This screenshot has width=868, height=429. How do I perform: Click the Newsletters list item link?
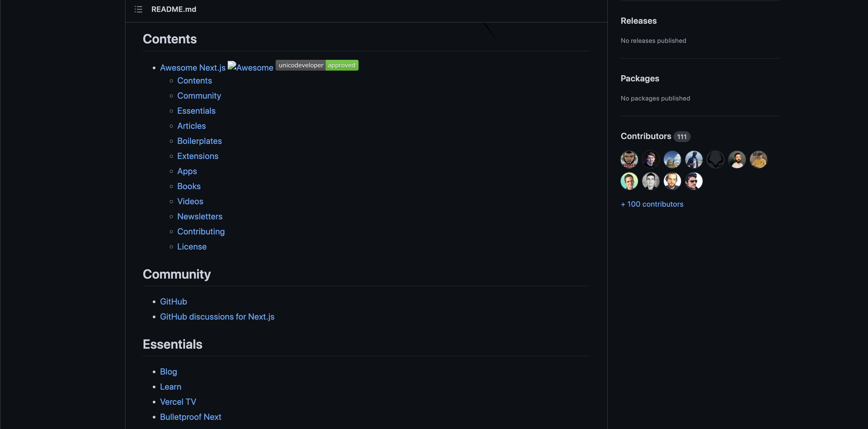tap(200, 216)
